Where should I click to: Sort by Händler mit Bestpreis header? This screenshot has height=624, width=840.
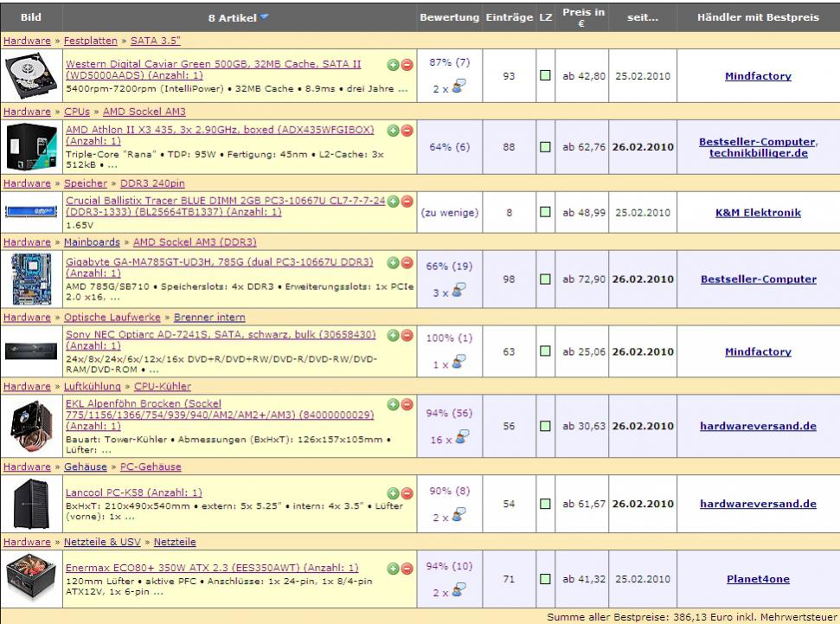(758, 17)
